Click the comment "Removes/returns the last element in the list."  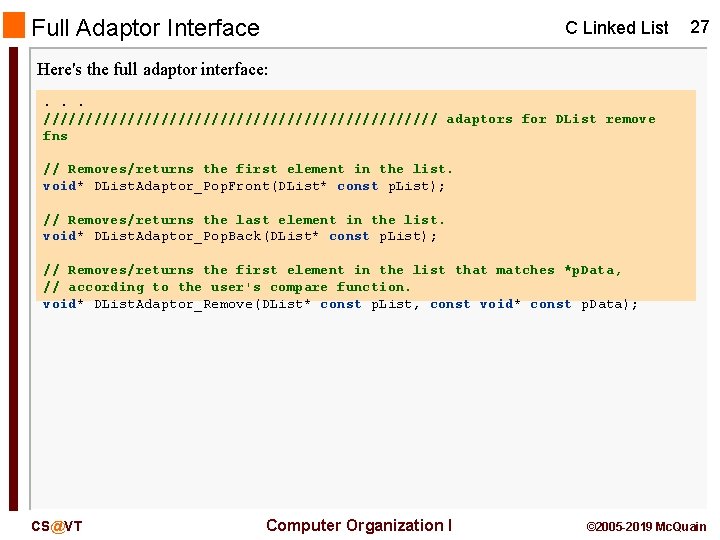tap(244, 219)
